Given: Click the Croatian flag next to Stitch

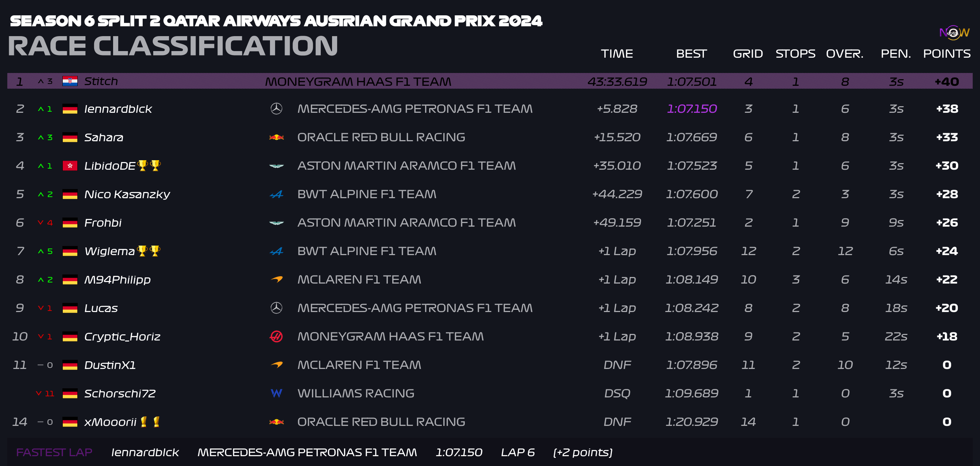Looking at the screenshot, I should click(70, 81).
